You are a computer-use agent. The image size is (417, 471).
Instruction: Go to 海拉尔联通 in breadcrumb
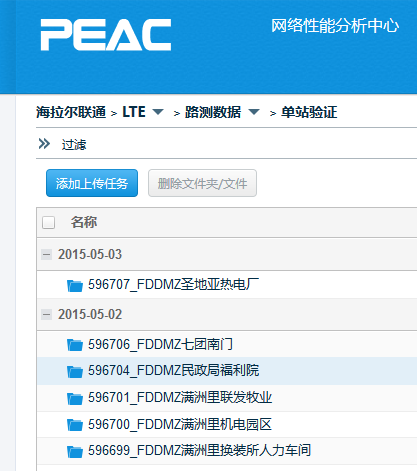click(71, 112)
